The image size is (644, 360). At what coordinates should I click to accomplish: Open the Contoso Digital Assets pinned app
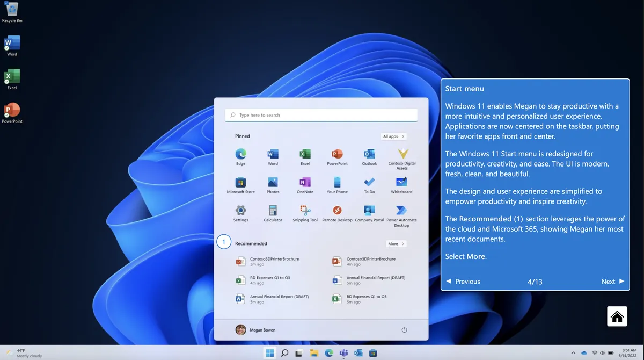pos(402,159)
